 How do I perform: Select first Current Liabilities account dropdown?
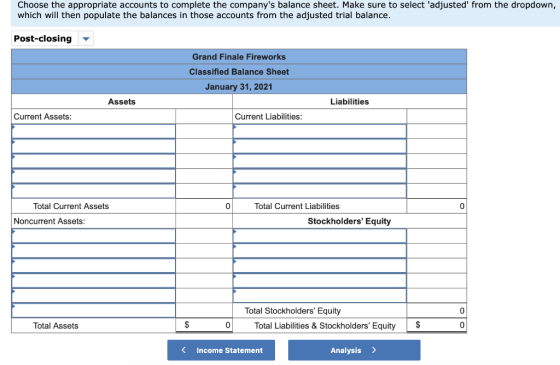point(320,131)
